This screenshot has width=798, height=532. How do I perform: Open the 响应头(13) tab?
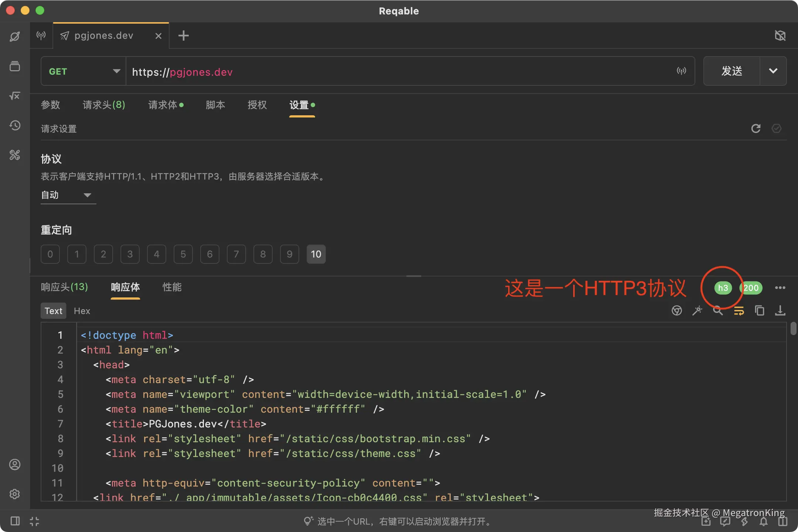tap(64, 287)
